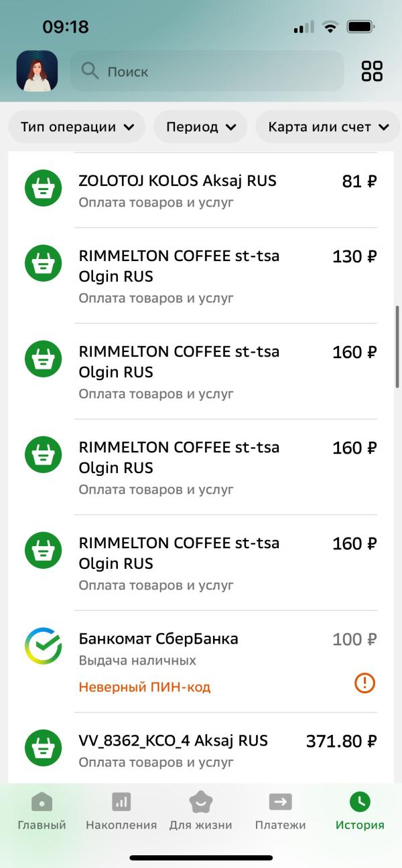Open the 371.80 ₽ VV_8362_KCO_4 transaction

(201, 750)
